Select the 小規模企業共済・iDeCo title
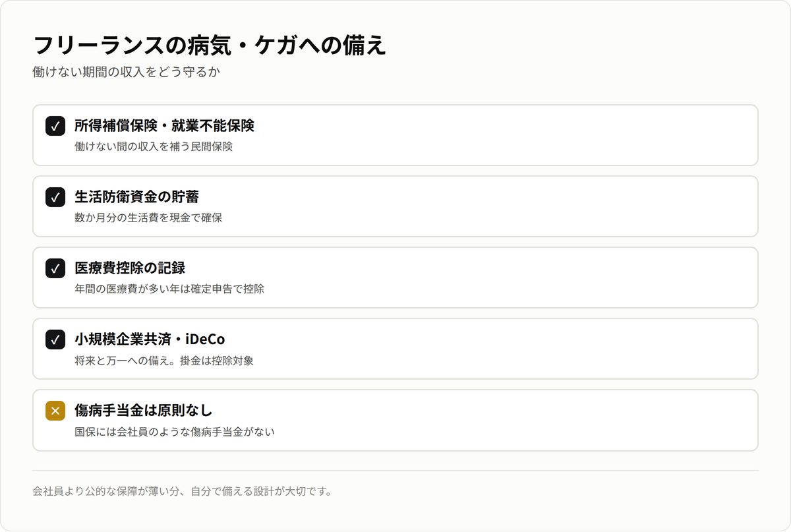791x532 pixels. (x=150, y=339)
